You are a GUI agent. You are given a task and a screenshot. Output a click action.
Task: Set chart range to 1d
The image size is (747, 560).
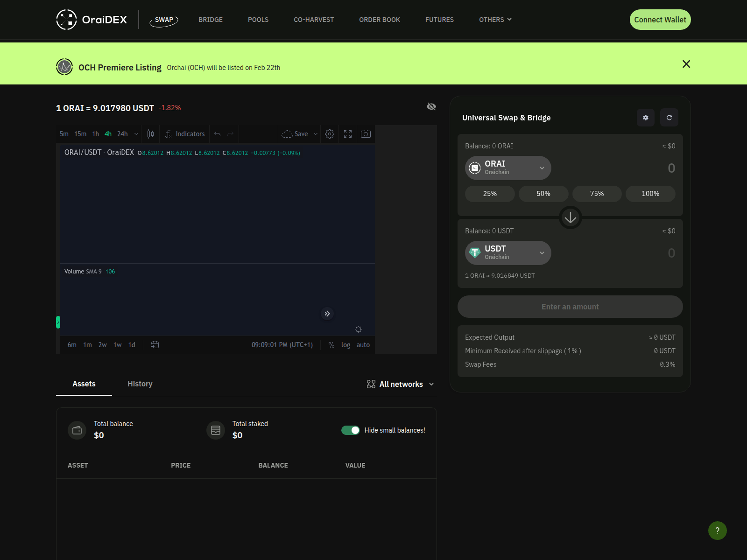tap(132, 345)
